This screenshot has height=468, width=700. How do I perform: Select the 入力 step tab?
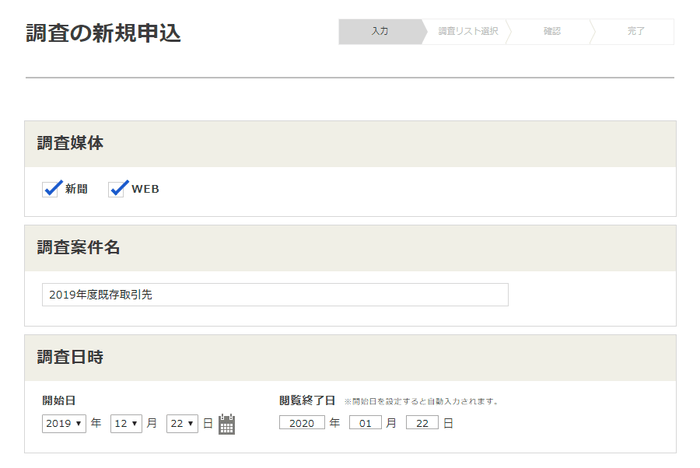[x=380, y=31]
